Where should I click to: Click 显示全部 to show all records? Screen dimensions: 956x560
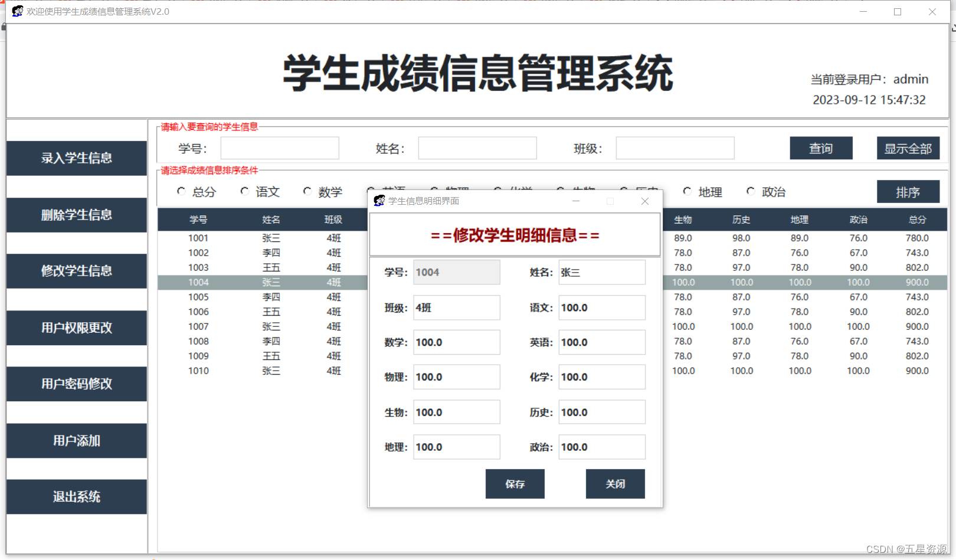click(x=908, y=148)
